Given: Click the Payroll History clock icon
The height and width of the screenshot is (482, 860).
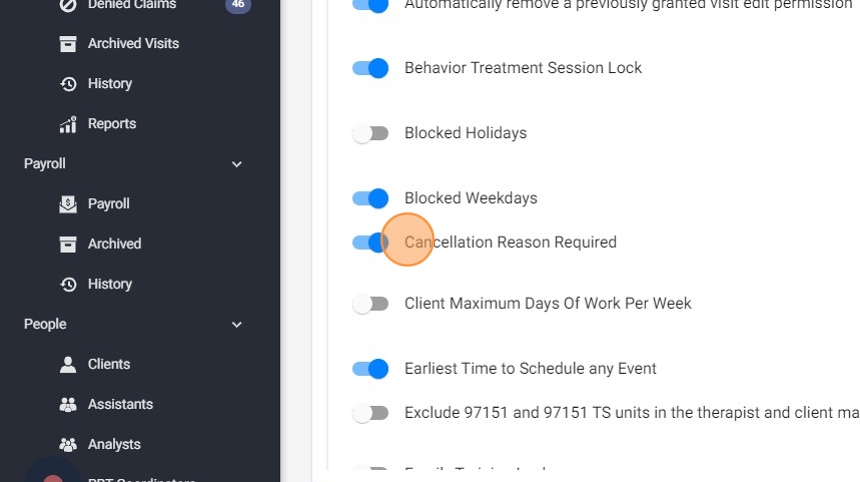Looking at the screenshot, I should pos(68,284).
